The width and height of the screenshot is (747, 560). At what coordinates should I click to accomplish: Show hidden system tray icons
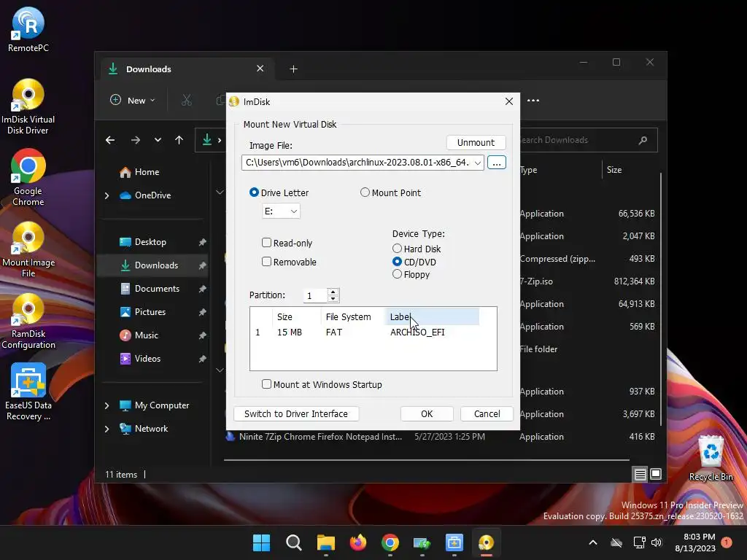tap(592, 542)
